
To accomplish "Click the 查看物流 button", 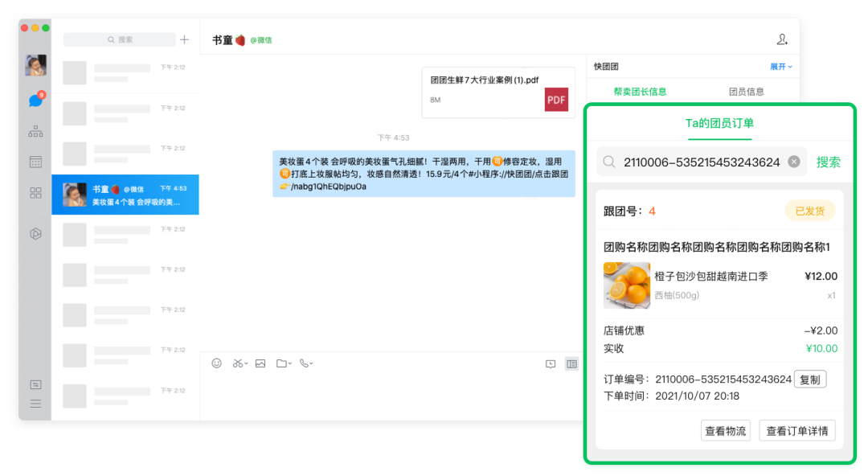I will coord(725,431).
